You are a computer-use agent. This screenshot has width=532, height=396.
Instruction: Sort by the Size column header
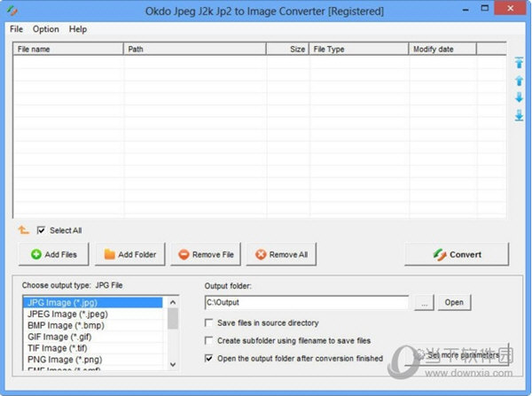click(x=287, y=49)
